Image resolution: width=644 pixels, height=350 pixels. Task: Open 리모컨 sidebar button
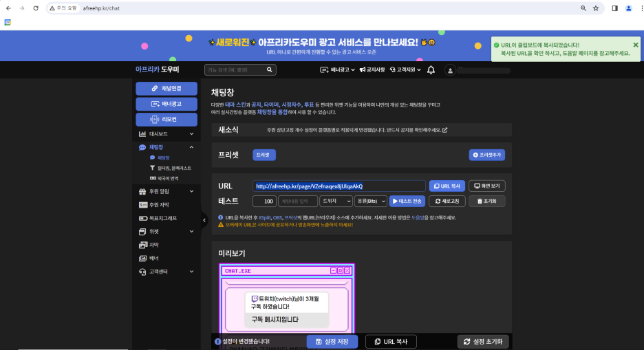pyautogui.click(x=167, y=120)
